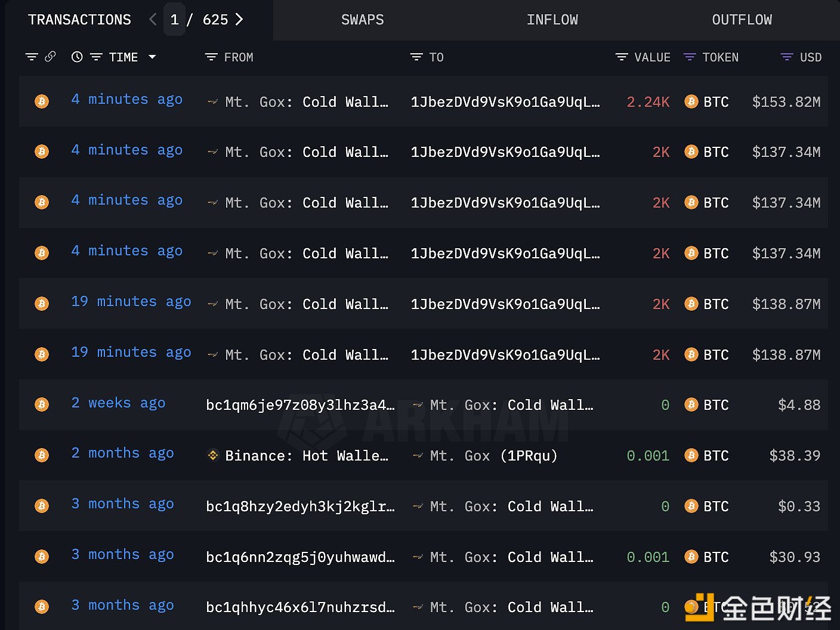Open the $153.82M transaction's recipient address

coord(505,102)
